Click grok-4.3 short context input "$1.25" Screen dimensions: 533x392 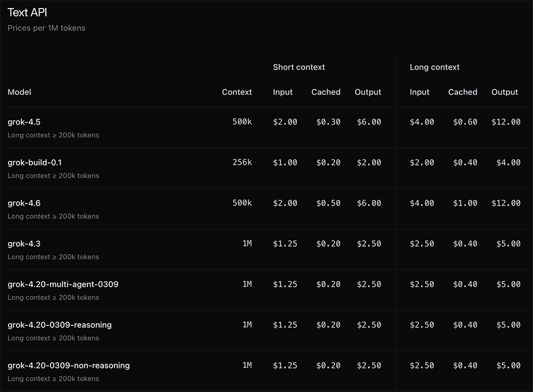point(285,244)
